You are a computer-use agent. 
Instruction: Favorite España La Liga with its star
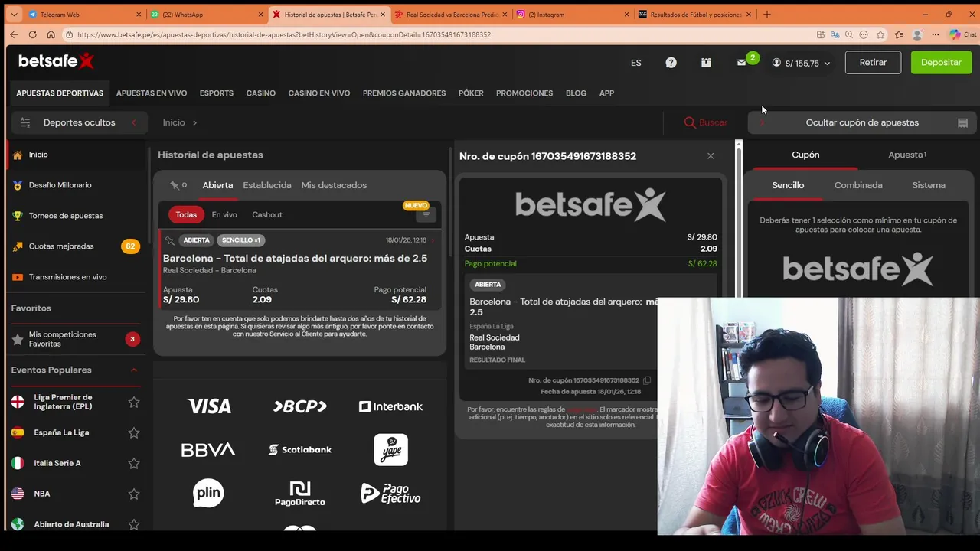134,432
